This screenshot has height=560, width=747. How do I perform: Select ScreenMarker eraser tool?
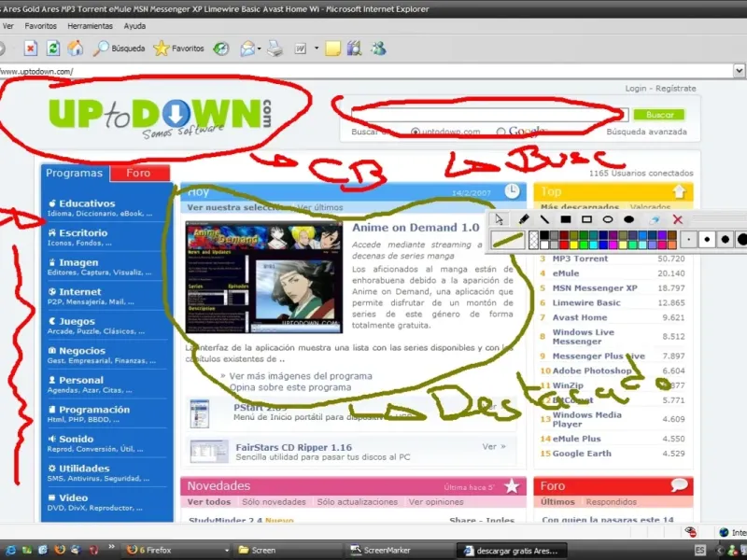pyautogui.click(x=655, y=219)
